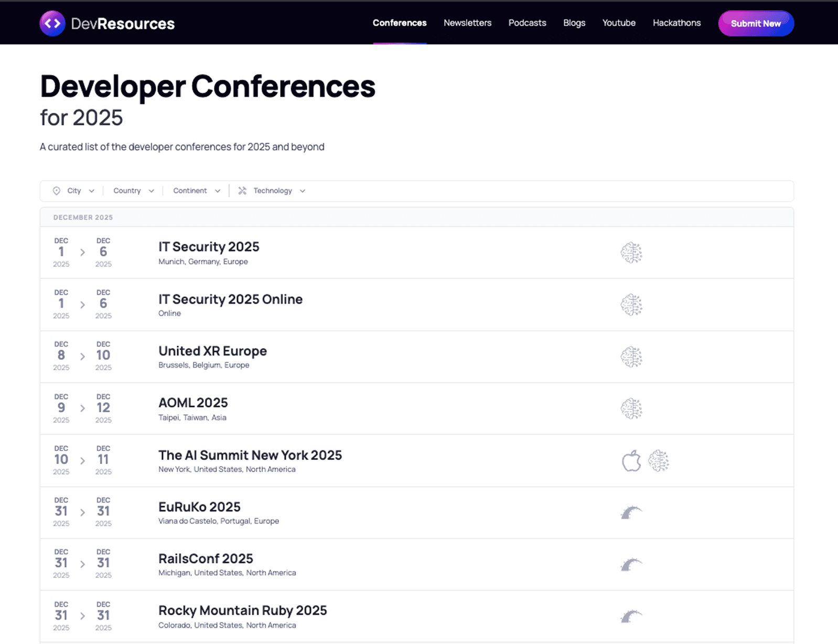Open the Country filter dropdown
This screenshot has height=644, width=838.
pyautogui.click(x=134, y=191)
